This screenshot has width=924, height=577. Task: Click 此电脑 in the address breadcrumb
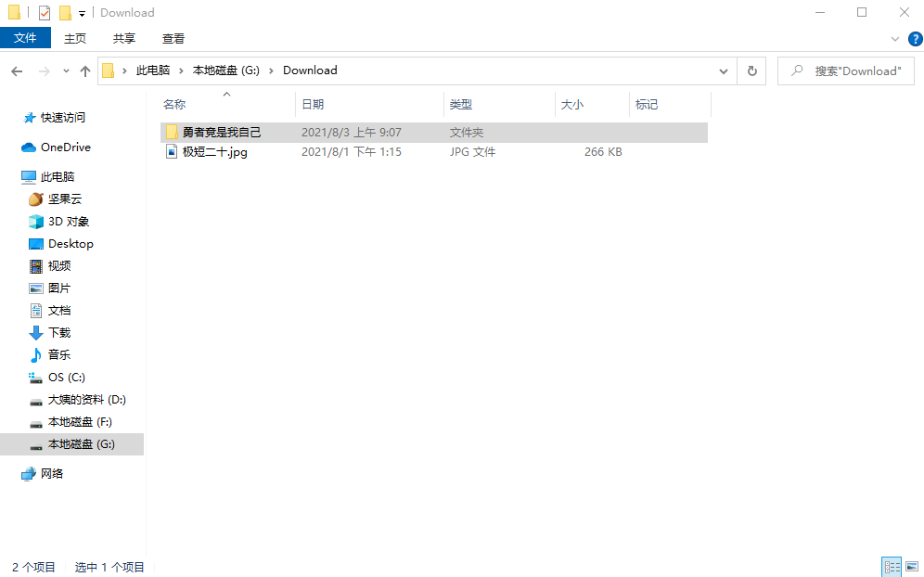pyautogui.click(x=153, y=71)
